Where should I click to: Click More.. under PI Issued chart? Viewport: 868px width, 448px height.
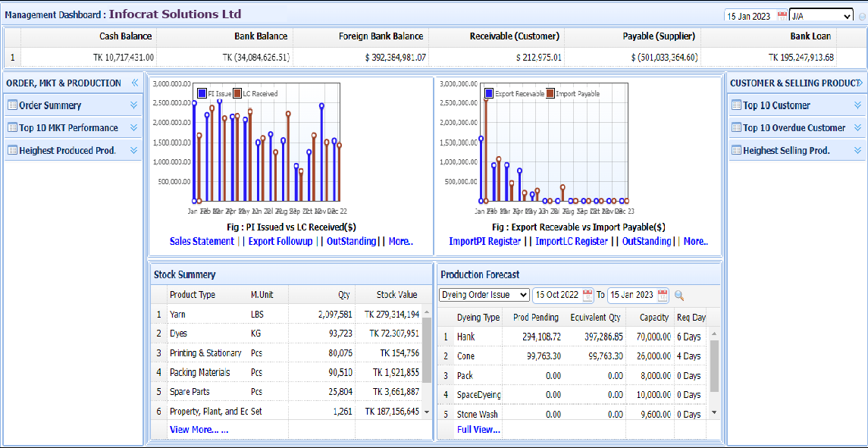401,241
